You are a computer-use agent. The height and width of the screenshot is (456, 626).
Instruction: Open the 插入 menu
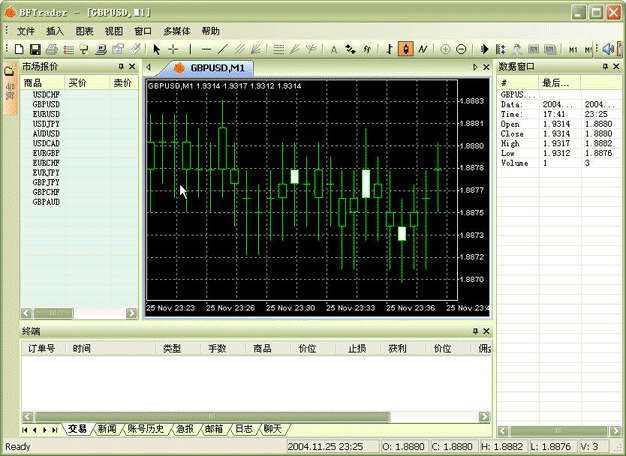click(x=55, y=31)
